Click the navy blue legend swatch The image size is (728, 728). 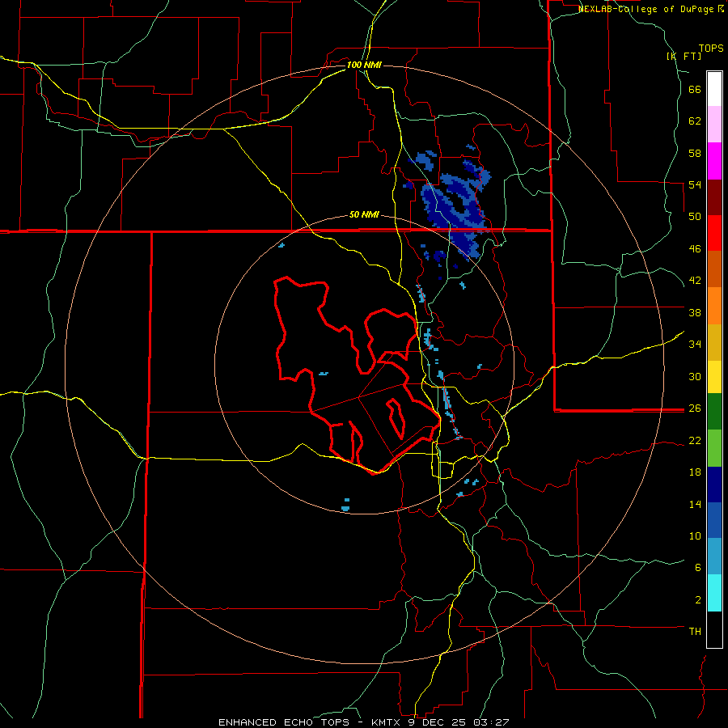714,485
